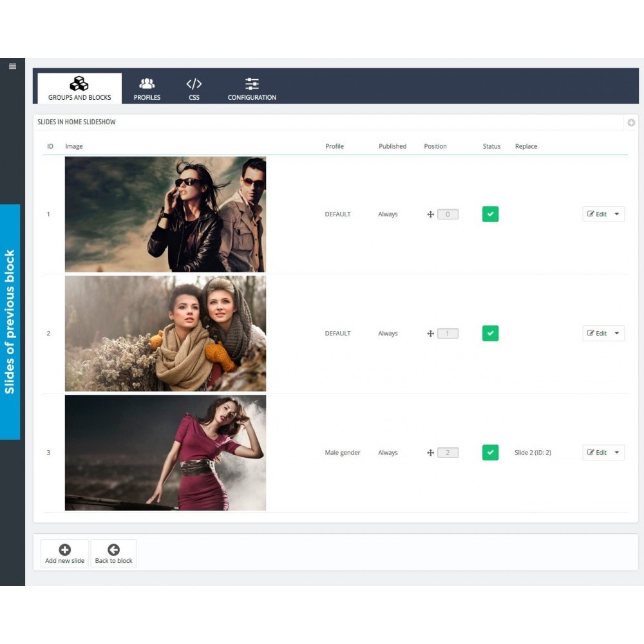Add a new slide
The image size is (644, 644).
(x=65, y=553)
